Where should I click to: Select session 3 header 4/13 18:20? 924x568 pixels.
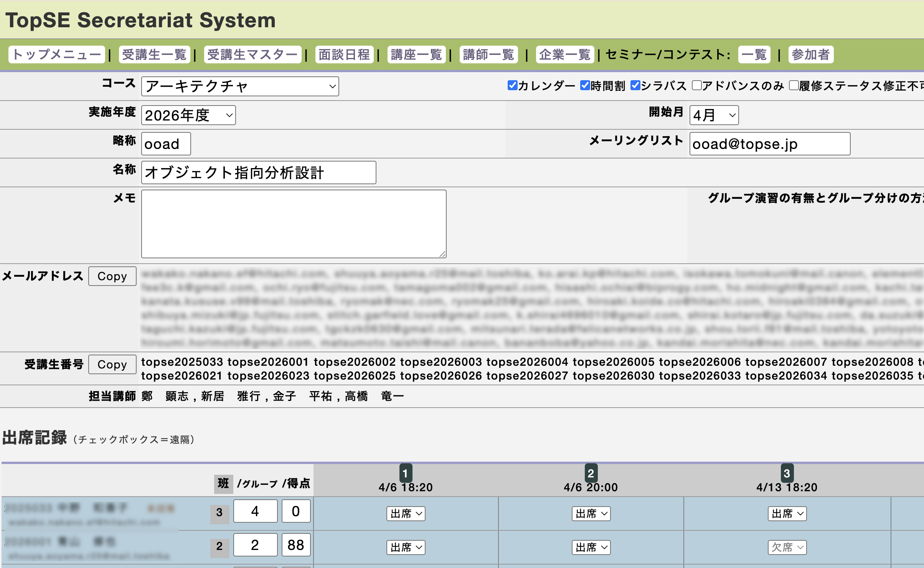(x=787, y=480)
